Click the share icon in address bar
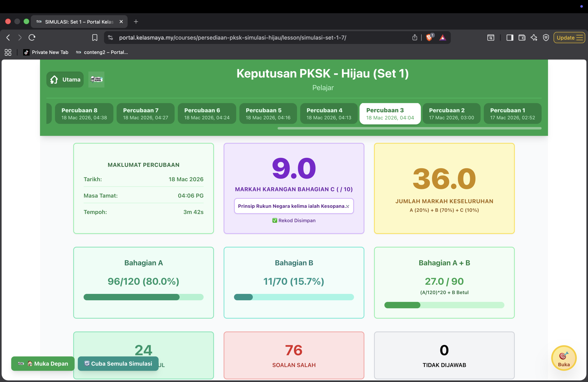 pos(415,37)
